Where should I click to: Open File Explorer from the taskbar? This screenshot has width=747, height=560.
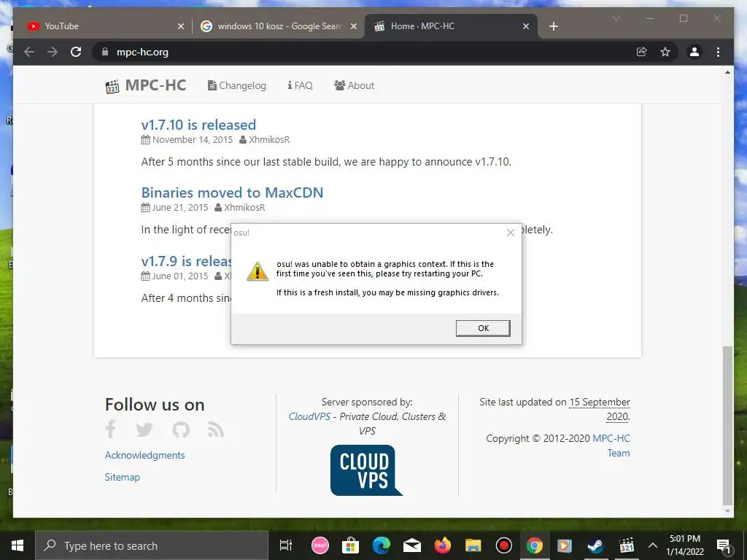(473, 545)
